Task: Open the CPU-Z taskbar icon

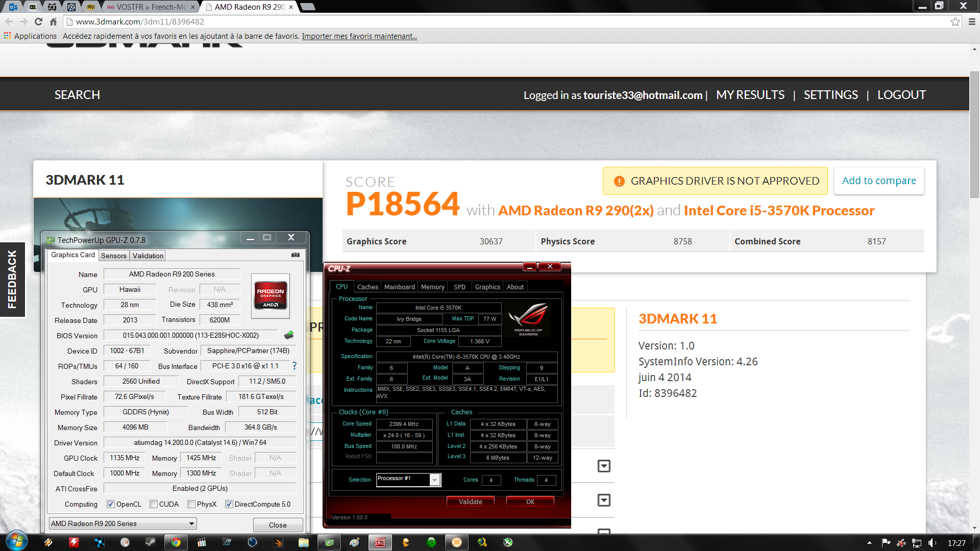Action: 380,542
